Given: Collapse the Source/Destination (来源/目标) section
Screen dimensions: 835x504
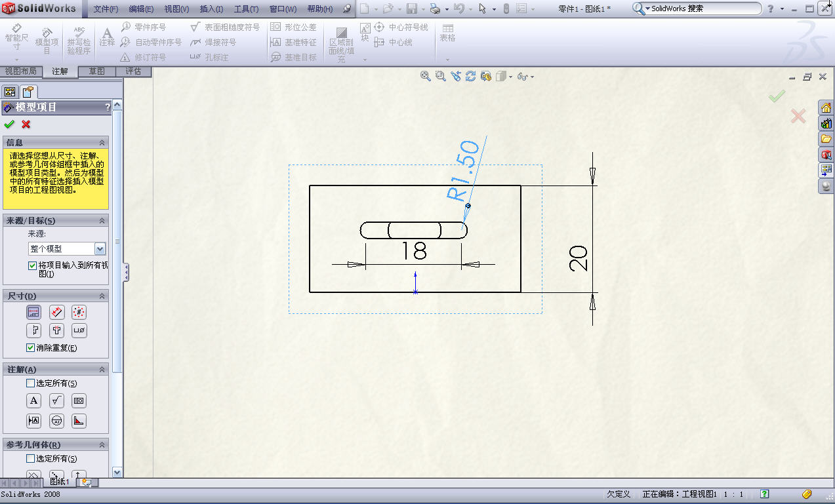Looking at the screenshot, I should coord(102,221).
